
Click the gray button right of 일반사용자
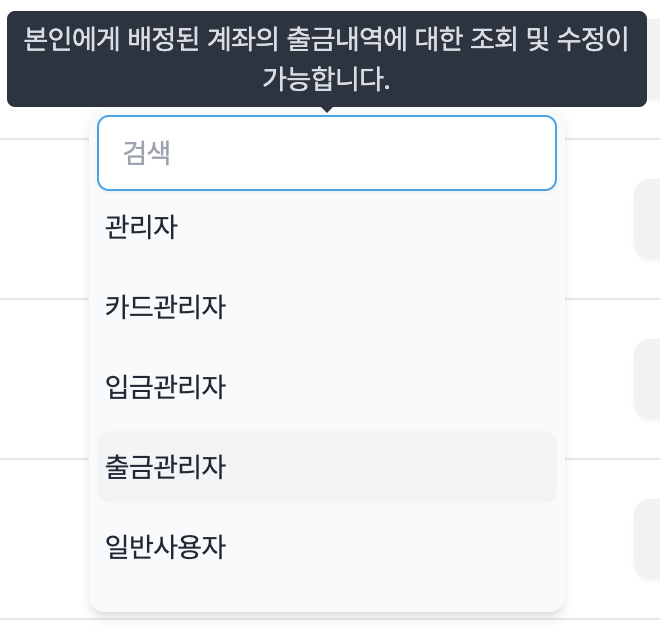(x=647, y=540)
